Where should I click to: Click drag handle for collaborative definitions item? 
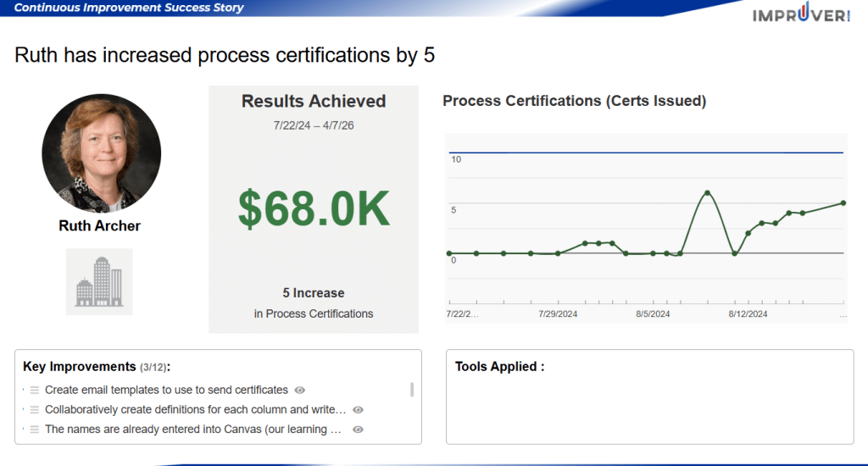click(35, 410)
